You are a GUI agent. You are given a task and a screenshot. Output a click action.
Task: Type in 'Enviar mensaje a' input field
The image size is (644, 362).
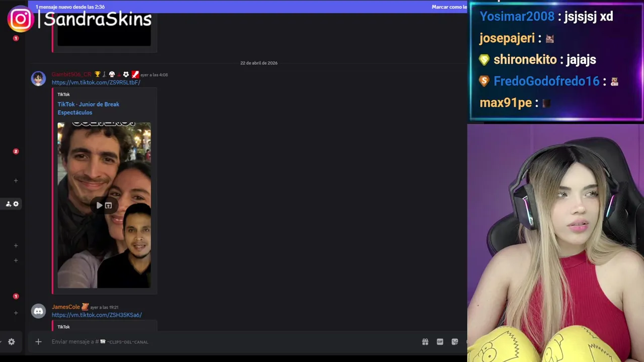point(231,342)
